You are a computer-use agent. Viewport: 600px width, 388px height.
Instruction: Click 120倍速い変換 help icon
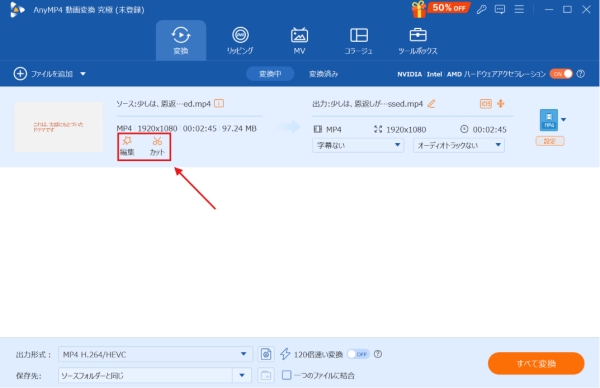(x=378, y=354)
